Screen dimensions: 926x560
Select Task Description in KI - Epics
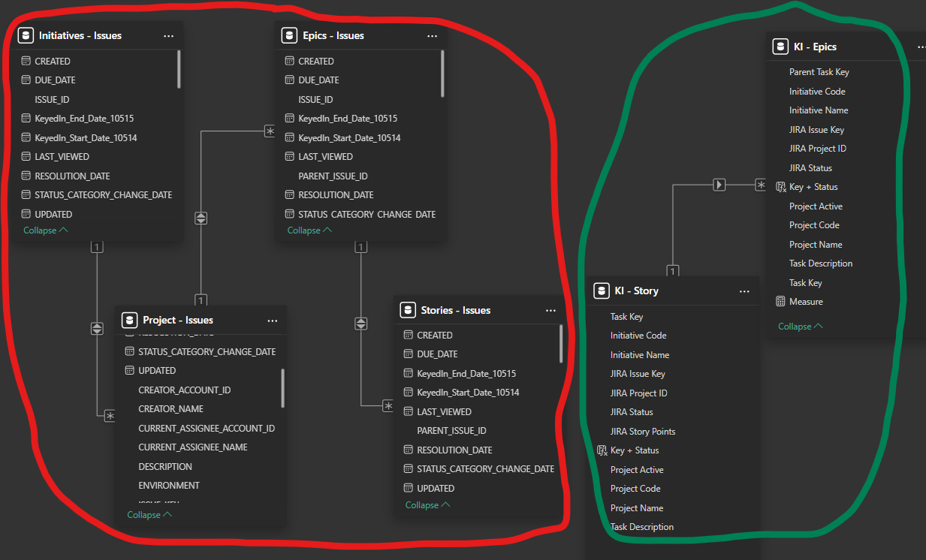tap(821, 263)
